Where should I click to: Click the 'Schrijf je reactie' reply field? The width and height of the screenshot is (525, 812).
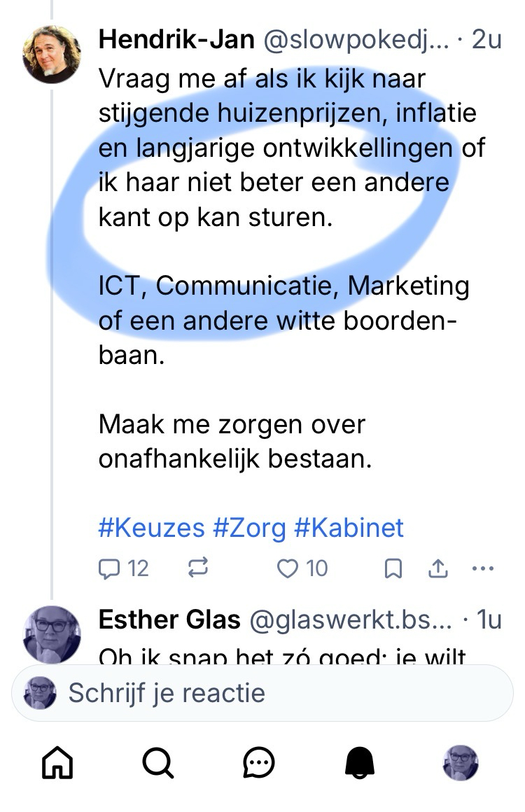[x=280, y=693]
